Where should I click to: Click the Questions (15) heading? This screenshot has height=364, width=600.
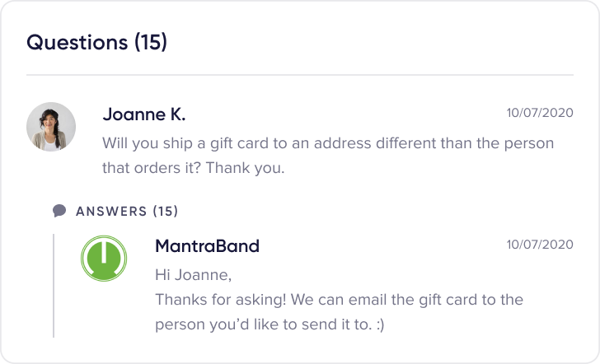pyautogui.click(x=96, y=43)
